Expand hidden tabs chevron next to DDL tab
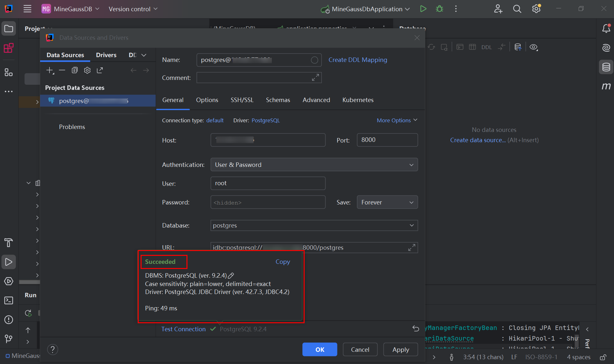614x364 pixels. 144,55
